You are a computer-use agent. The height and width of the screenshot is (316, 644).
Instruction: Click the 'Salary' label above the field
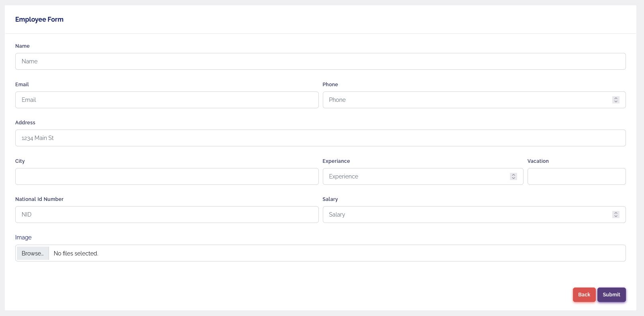330,199
